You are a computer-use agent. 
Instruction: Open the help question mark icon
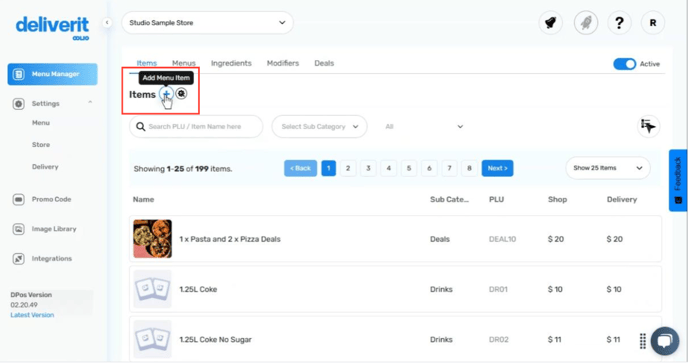point(619,22)
